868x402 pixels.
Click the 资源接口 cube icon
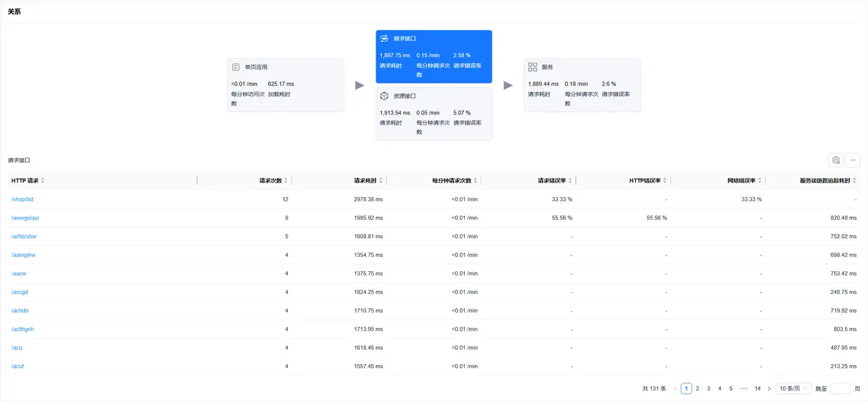(384, 96)
